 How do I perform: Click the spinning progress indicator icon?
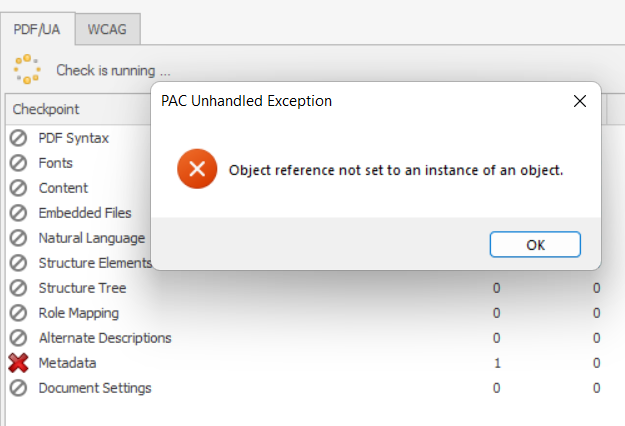point(27,69)
